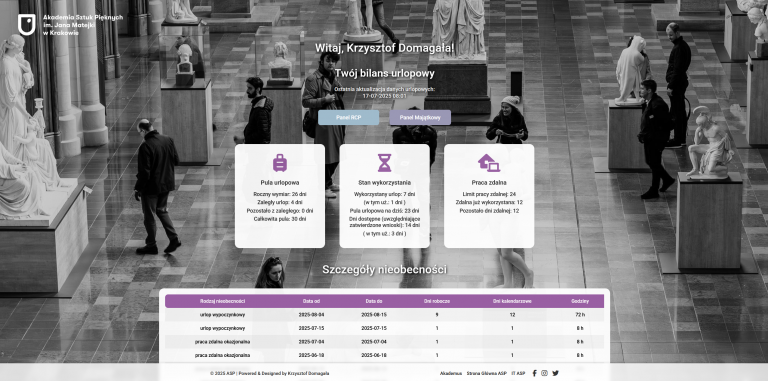Click the hourglass icon in Stan wykorzystania

coord(384,163)
